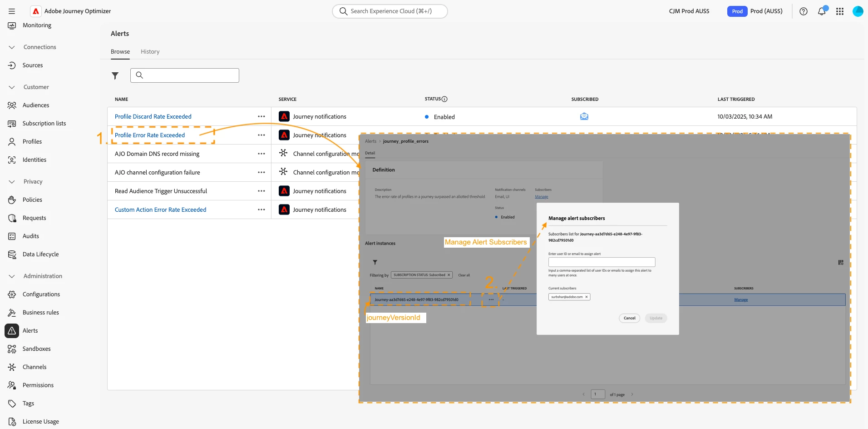Focus the Search Experience Cloud field
Image resolution: width=868 pixels, height=429 pixels.
point(390,11)
